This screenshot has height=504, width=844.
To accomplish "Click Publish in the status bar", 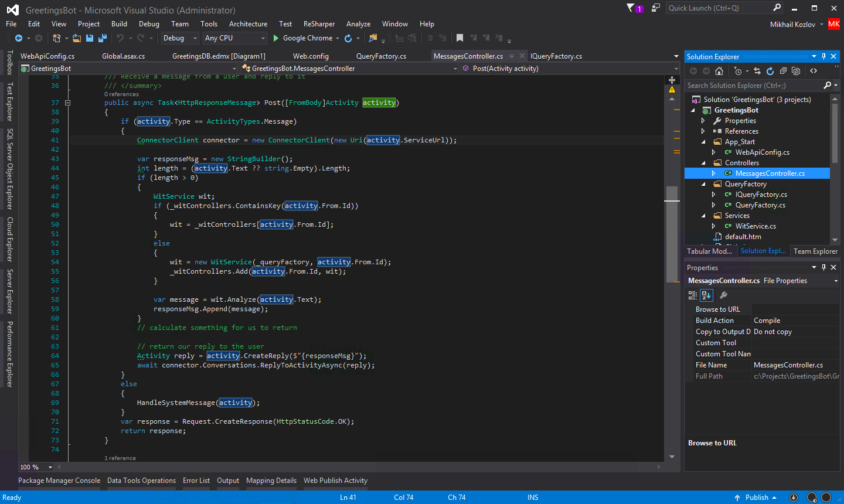I will point(756,498).
